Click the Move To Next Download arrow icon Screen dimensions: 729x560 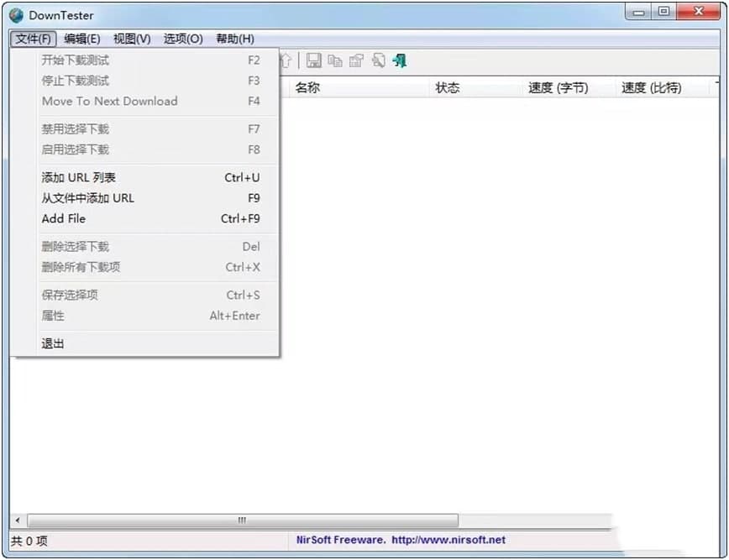(286, 60)
